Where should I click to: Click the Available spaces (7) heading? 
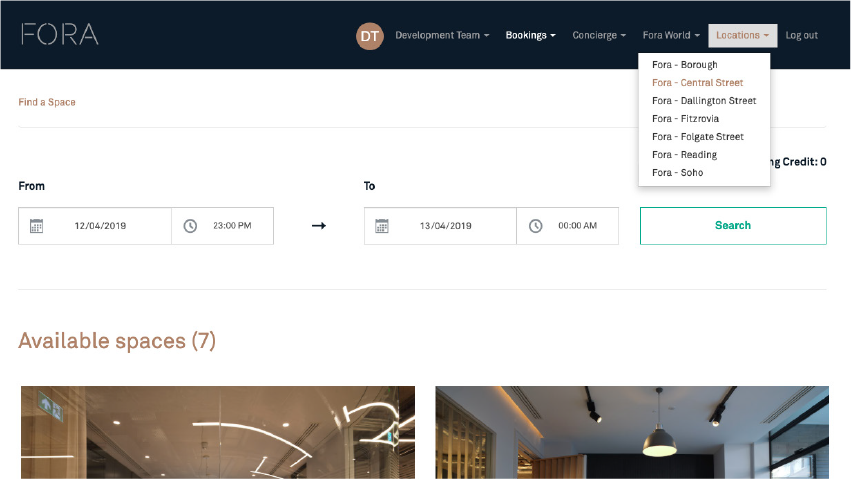[x=117, y=341]
